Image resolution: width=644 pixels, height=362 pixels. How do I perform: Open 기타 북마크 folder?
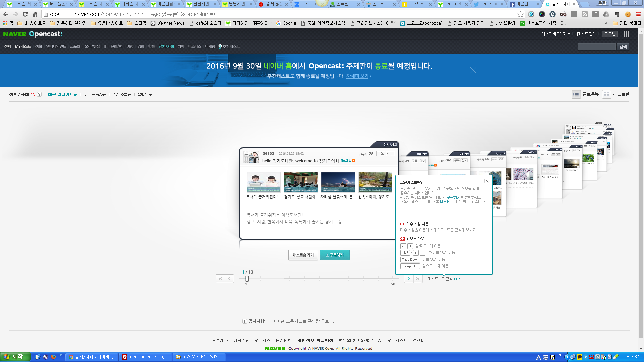point(627,23)
